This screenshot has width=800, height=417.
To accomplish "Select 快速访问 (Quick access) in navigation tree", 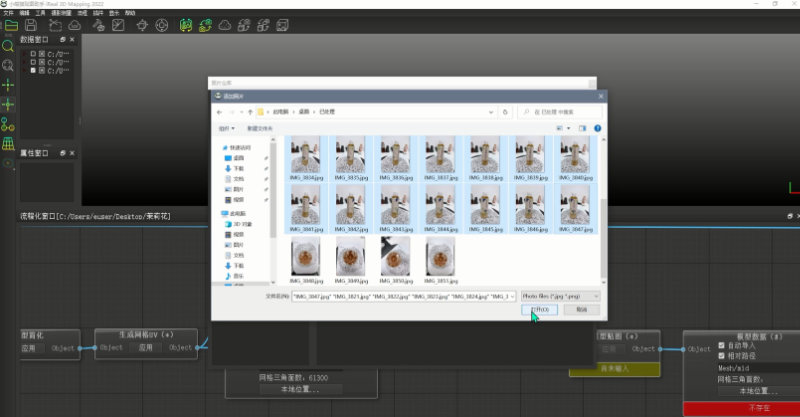I will coord(240,148).
